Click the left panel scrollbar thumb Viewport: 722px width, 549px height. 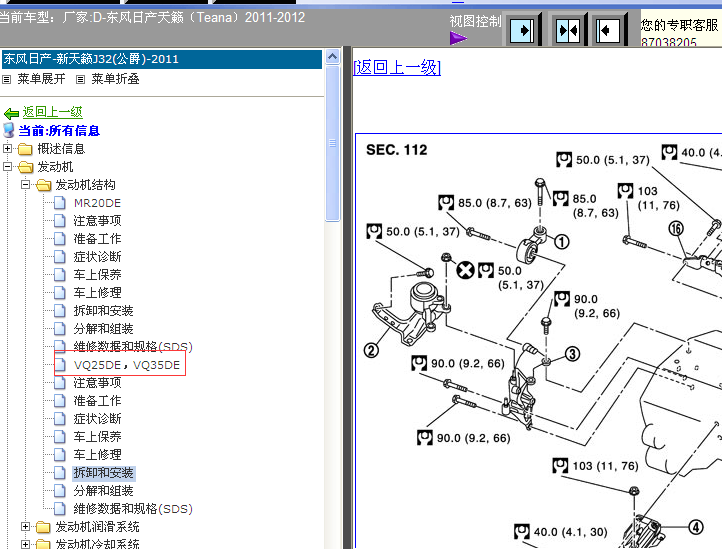pyautogui.click(x=332, y=143)
